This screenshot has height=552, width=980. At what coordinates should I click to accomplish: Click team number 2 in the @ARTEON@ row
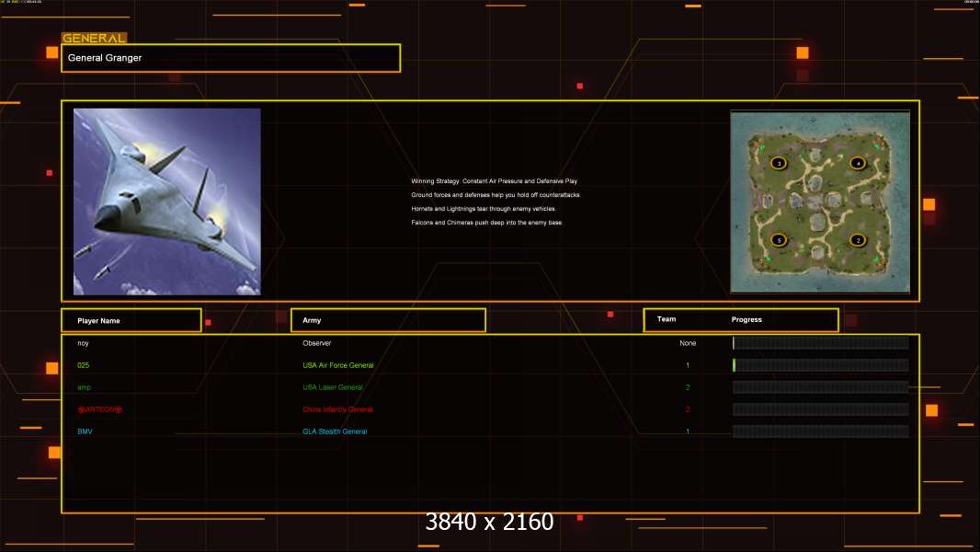[x=688, y=409]
